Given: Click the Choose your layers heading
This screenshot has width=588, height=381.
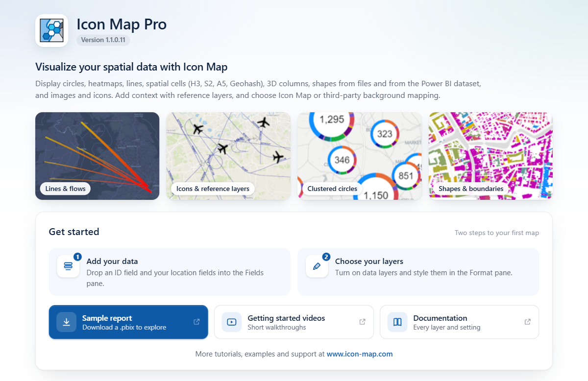Looking at the screenshot, I should coord(369,262).
